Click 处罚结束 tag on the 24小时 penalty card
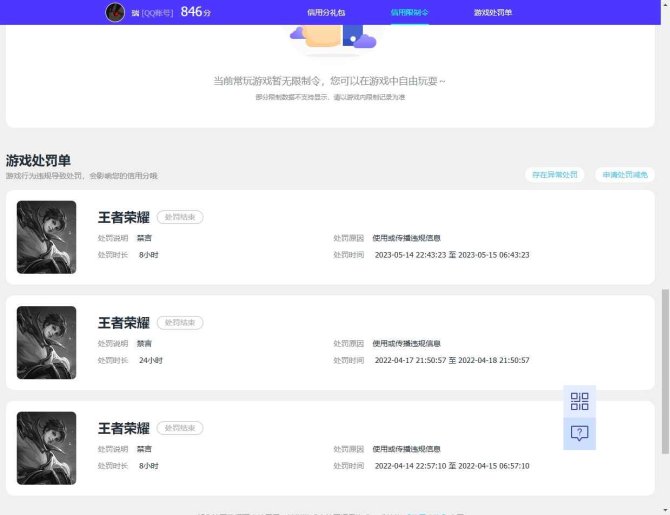The image size is (670, 515). click(180, 323)
